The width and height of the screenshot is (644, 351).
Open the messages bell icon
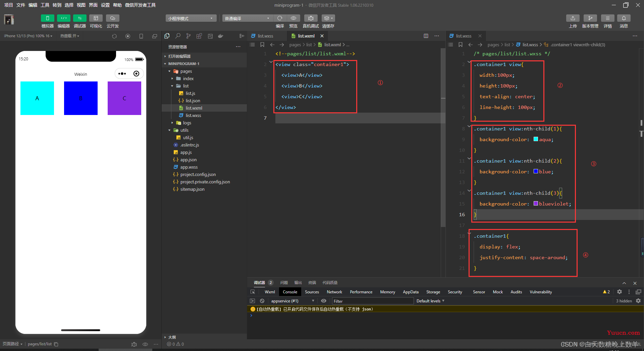tap(624, 18)
